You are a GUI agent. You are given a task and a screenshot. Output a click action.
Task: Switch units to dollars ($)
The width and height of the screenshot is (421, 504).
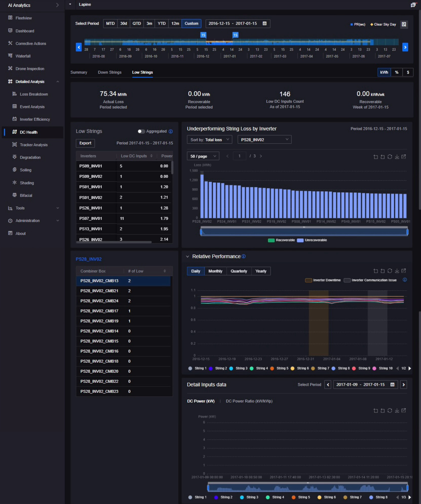(408, 72)
